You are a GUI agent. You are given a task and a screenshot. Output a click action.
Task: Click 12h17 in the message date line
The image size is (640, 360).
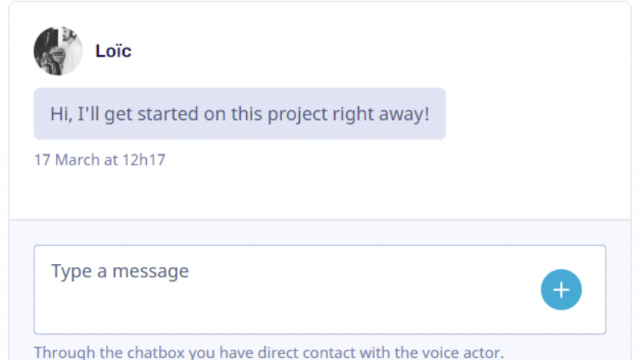coord(144,160)
